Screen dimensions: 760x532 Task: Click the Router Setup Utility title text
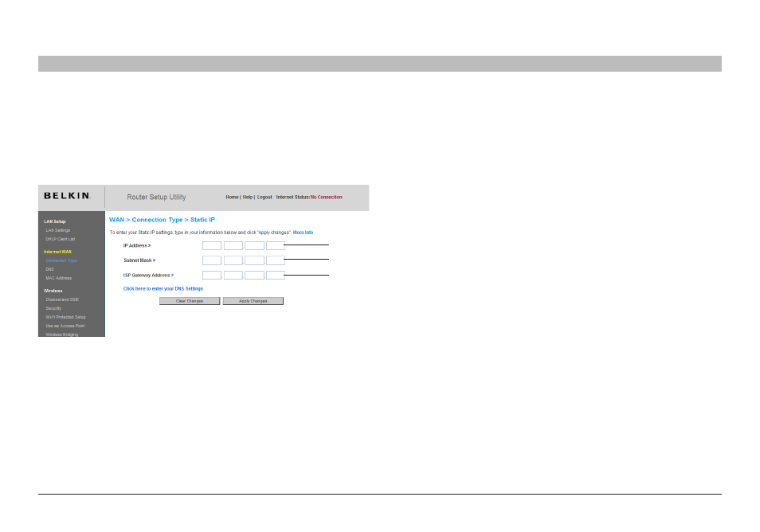pos(156,198)
